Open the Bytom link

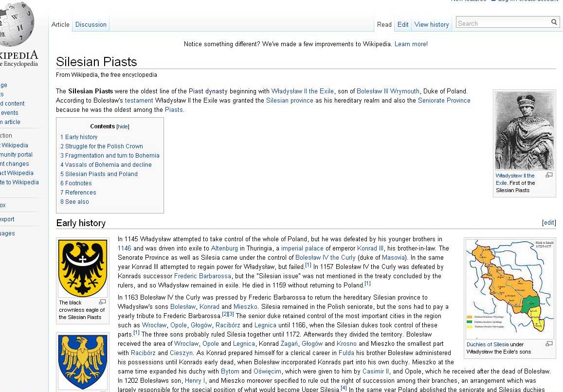230,372
